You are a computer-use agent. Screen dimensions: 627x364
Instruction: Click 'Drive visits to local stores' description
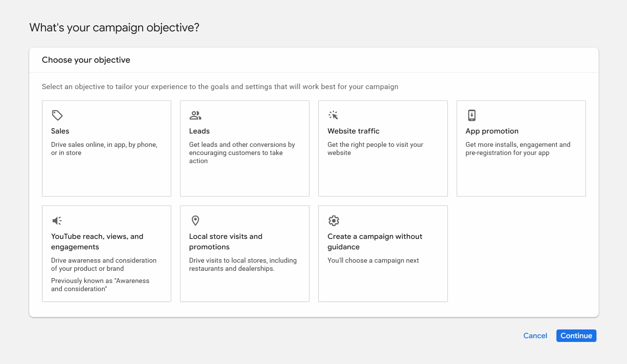[x=243, y=264]
